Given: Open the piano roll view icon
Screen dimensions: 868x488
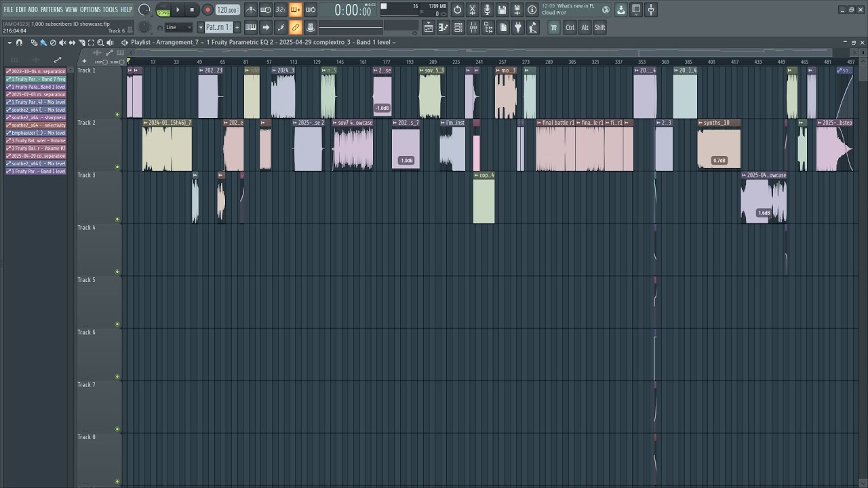Looking at the screenshot, I should pos(443,27).
